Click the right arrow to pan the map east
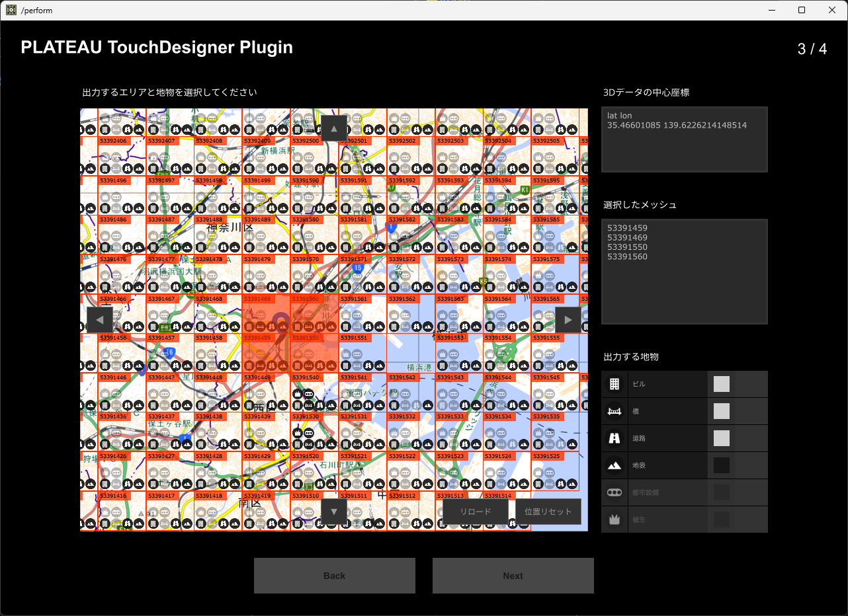 [x=568, y=319]
